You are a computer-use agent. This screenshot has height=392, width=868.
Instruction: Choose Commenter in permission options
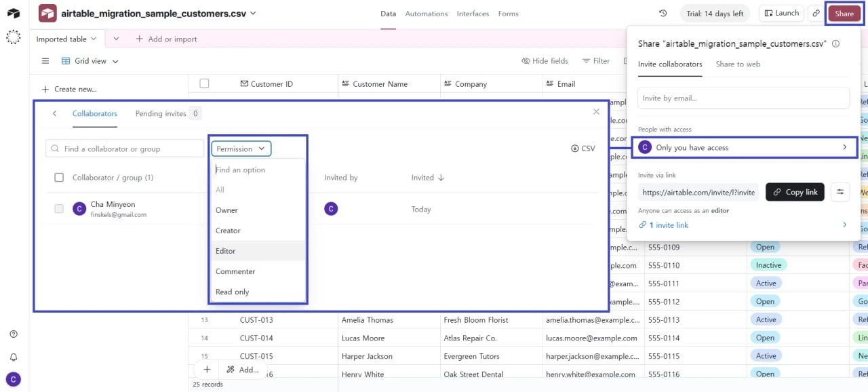click(x=258, y=271)
